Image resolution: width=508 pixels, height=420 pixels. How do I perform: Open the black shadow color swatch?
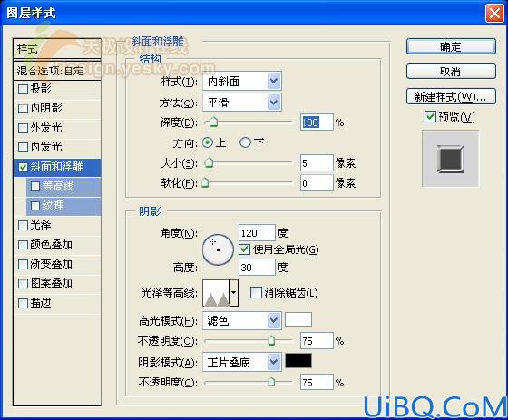click(298, 361)
